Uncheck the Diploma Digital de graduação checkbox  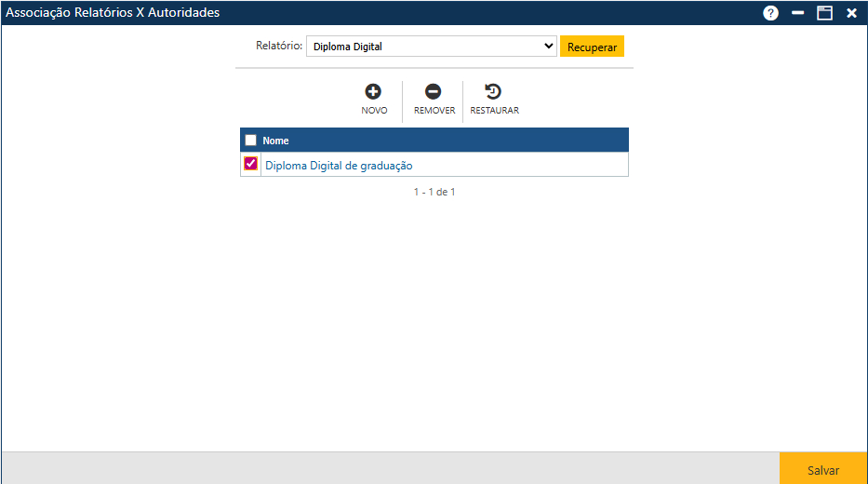click(251, 165)
